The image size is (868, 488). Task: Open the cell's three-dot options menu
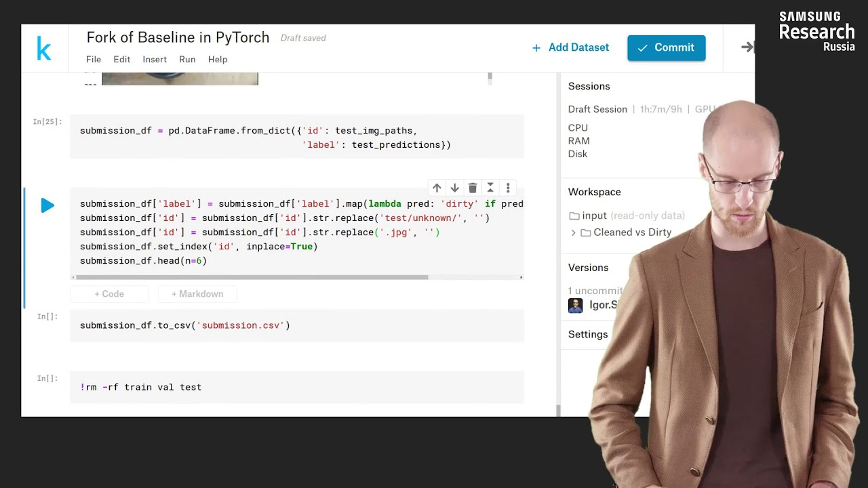[508, 188]
